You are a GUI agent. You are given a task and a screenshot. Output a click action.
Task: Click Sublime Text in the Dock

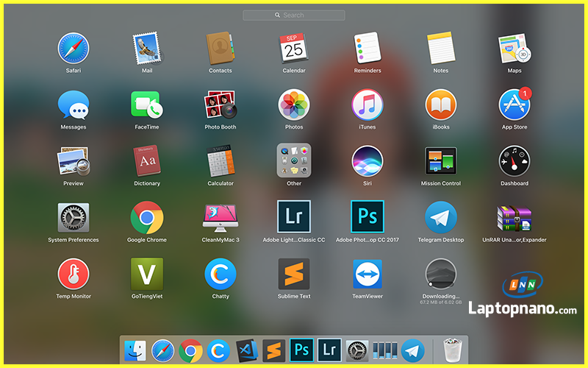[273, 351]
